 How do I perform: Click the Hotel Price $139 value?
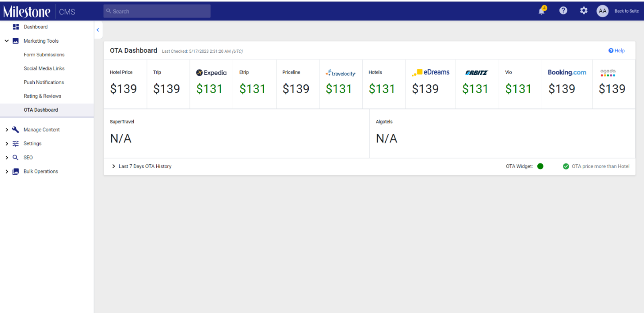[x=123, y=89]
